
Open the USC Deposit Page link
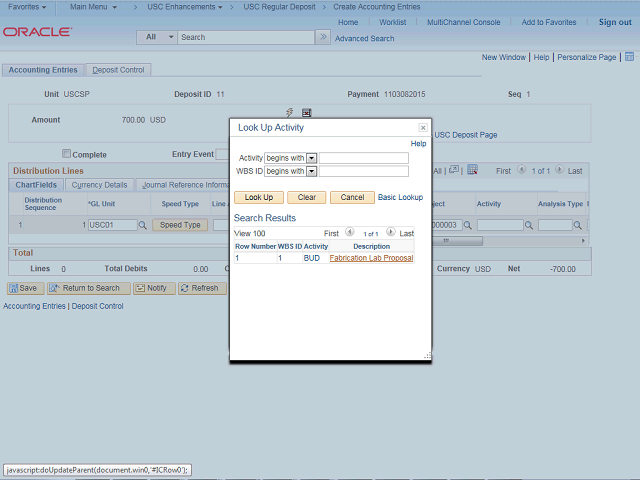click(465, 135)
